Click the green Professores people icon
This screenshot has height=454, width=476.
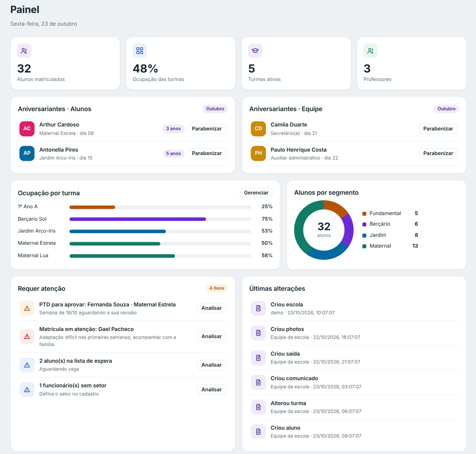[371, 51]
